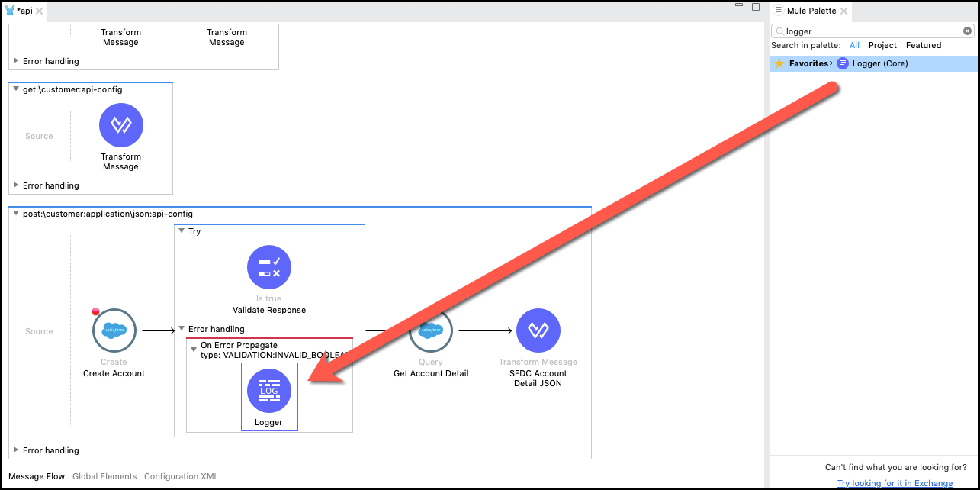Click the first Transform Message label at top
The height and width of the screenshot is (490, 980).
pos(120,37)
